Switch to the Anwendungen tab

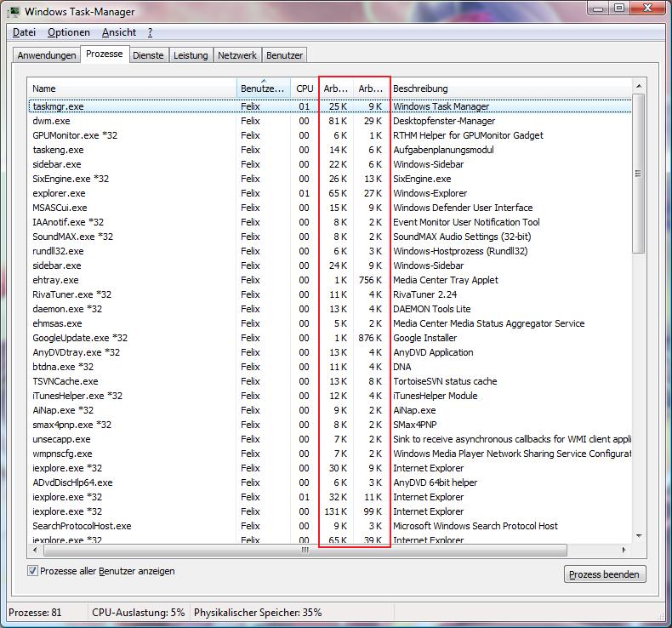coord(47,55)
